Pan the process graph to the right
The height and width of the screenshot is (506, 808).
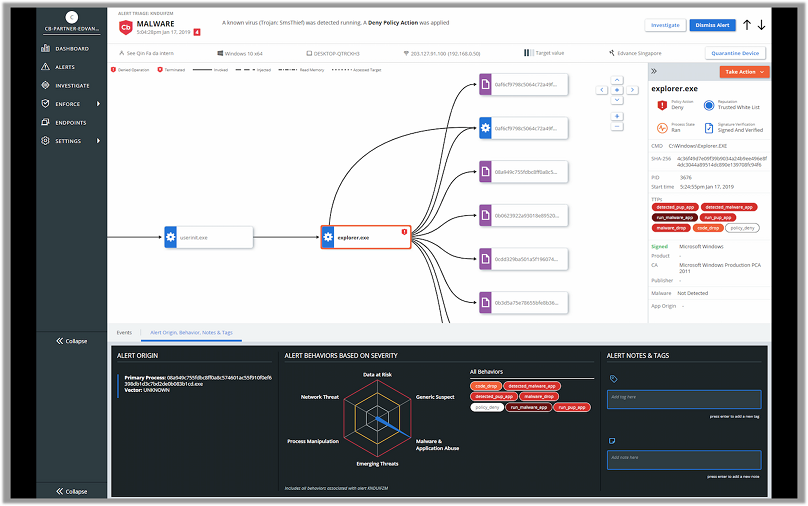(631, 90)
